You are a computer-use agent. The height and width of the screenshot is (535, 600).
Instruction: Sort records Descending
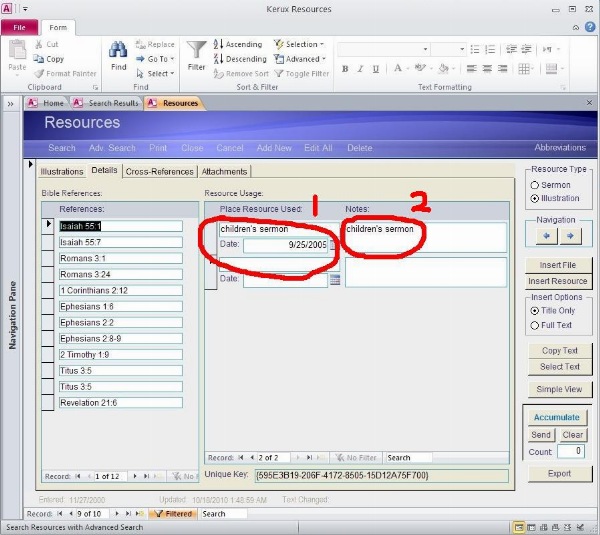(x=240, y=59)
